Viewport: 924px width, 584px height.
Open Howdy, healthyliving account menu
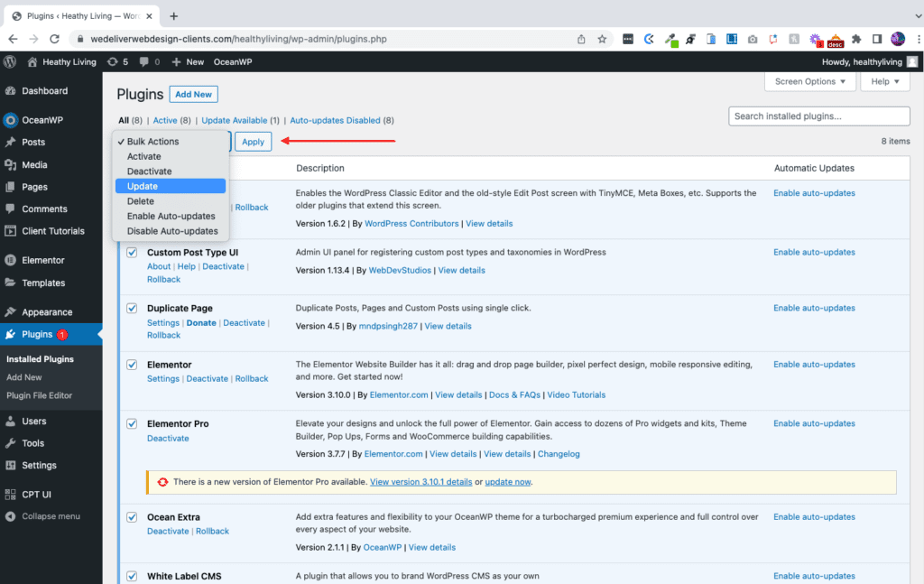[870, 62]
